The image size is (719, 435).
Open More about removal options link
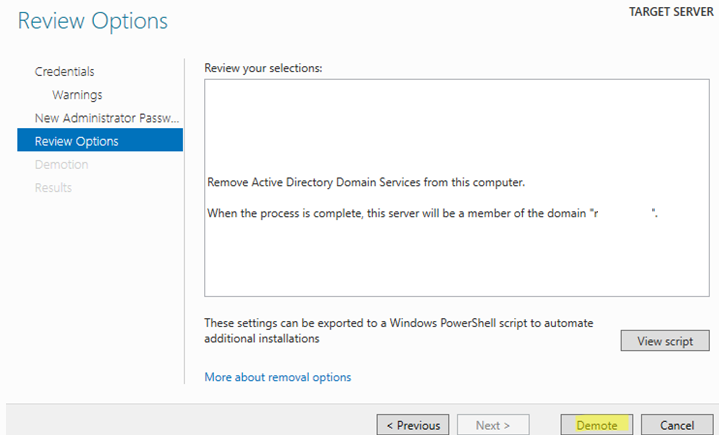(x=277, y=377)
